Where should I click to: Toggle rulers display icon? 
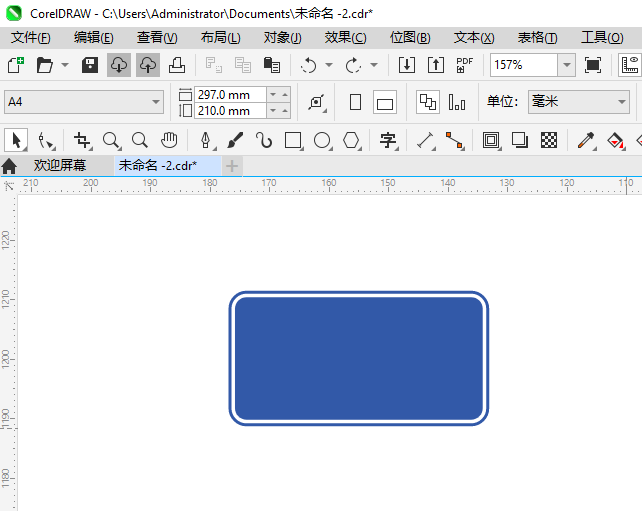coord(630,65)
